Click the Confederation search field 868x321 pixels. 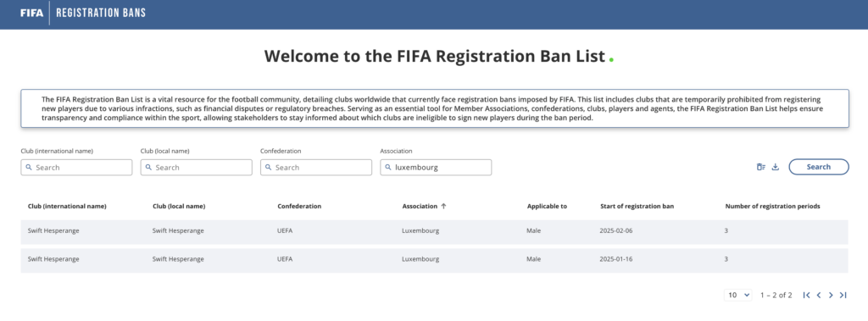(x=316, y=167)
